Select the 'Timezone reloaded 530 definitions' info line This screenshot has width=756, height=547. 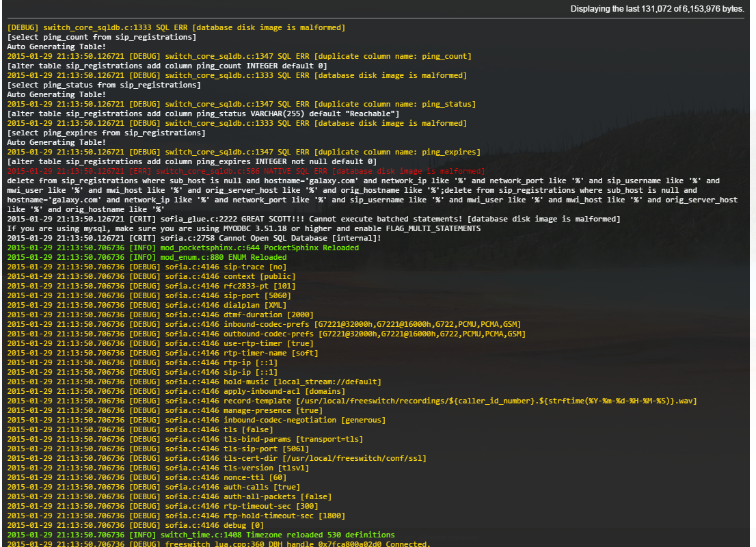(200, 535)
